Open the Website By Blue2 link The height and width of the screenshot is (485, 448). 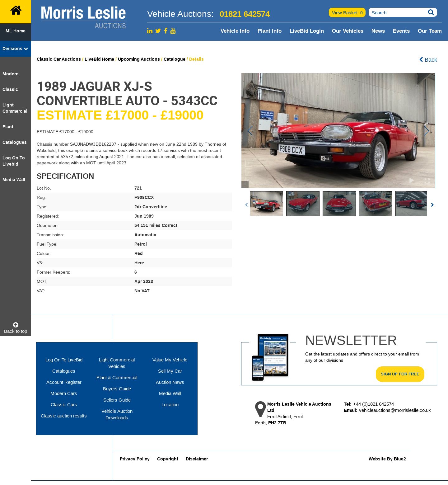pyautogui.click(x=387, y=459)
